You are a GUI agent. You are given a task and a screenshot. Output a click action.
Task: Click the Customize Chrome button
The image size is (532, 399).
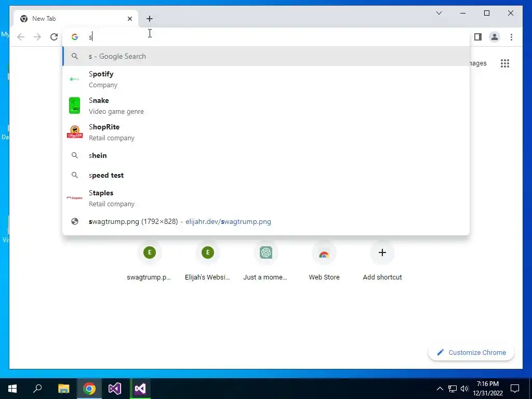point(471,353)
